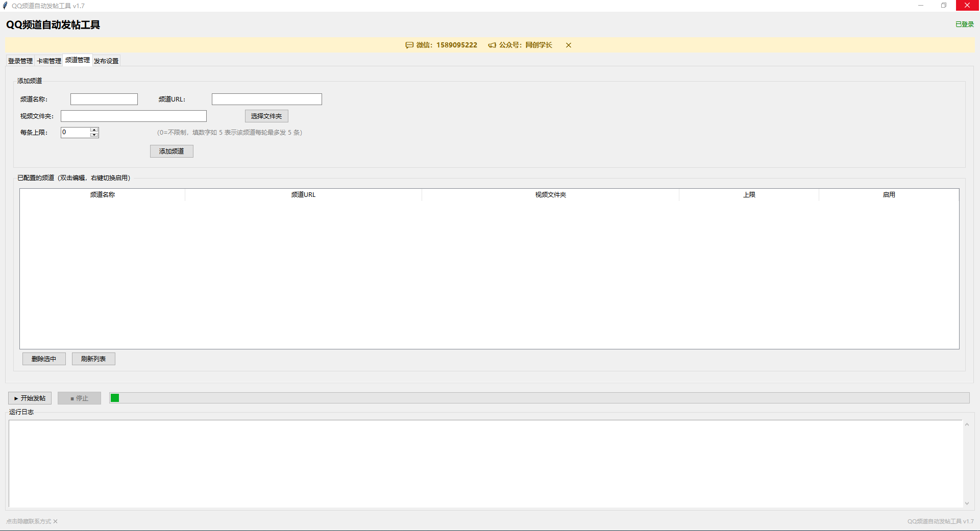Click the WeChat chat bubble icon

tap(409, 45)
